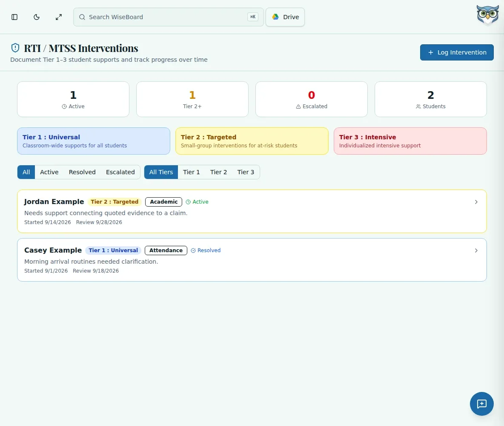Click the Students count stat card
Image resolution: width=504 pixels, height=426 pixels.
(x=431, y=99)
